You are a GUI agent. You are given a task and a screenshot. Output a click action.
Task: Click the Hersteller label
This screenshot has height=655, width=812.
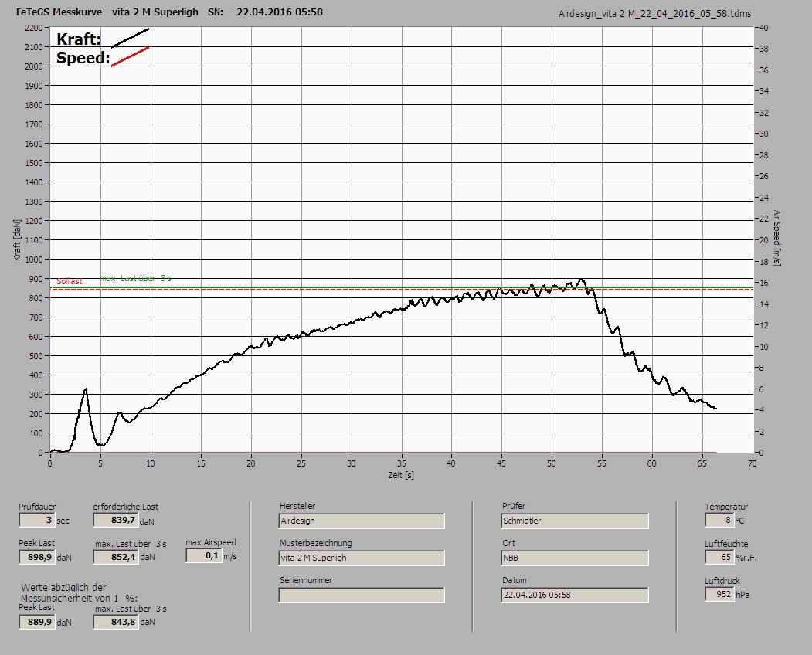(297, 506)
